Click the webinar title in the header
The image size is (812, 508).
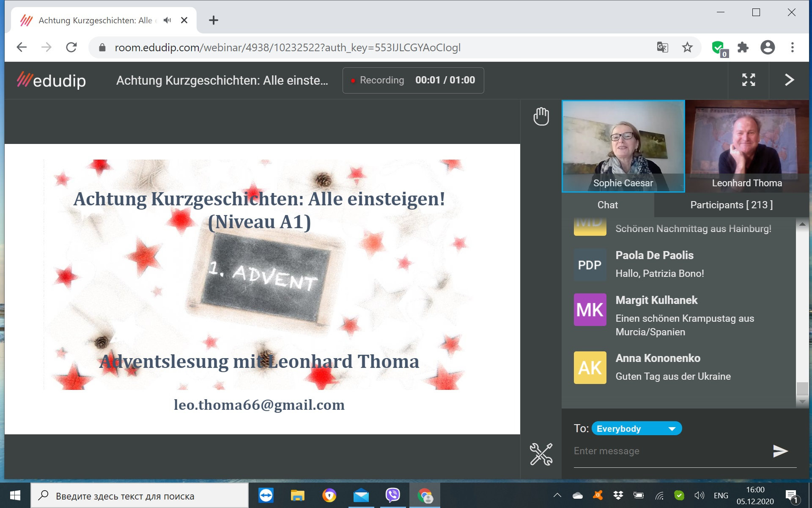pyautogui.click(x=222, y=80)
